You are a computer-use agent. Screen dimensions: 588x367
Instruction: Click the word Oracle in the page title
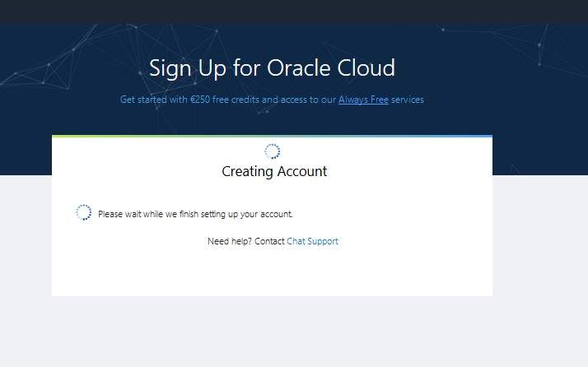[x=300, y=67]
